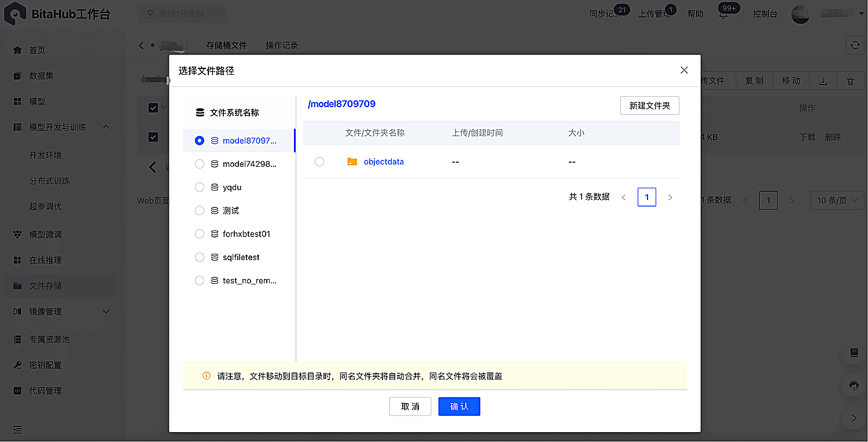Click the user avatar in the header
Screen dimensions: 868x442
click(800, 14)
